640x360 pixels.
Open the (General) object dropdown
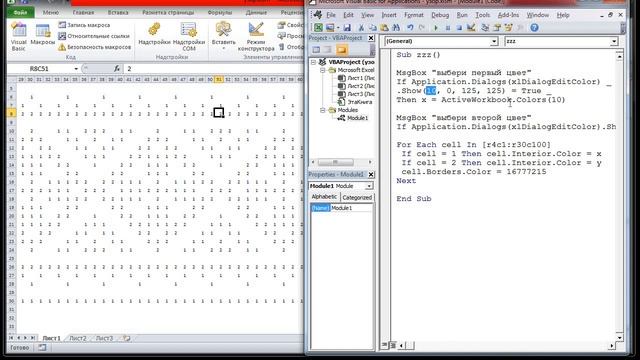494,41
